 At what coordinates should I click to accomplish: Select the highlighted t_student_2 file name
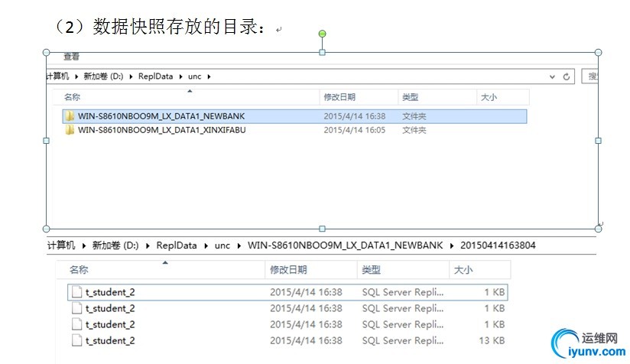point(110,292)
